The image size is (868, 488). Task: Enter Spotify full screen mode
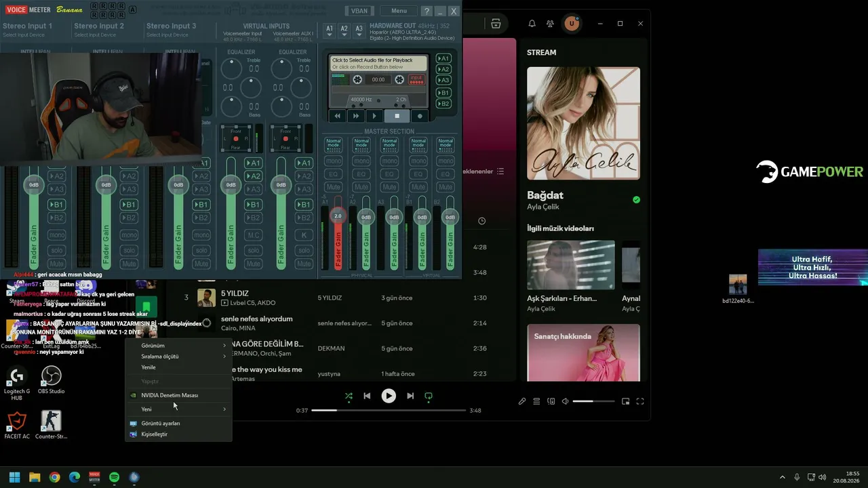639,401
